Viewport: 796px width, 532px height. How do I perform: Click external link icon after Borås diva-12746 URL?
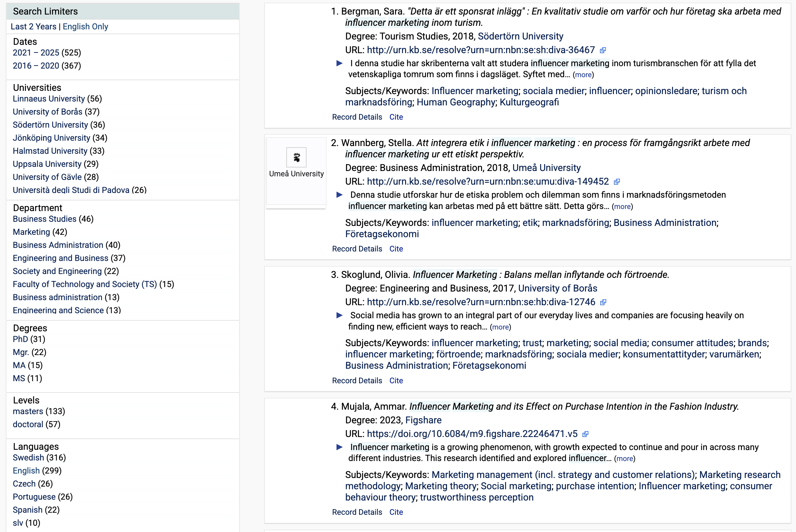pyautogui.click(x=603, y=302)
